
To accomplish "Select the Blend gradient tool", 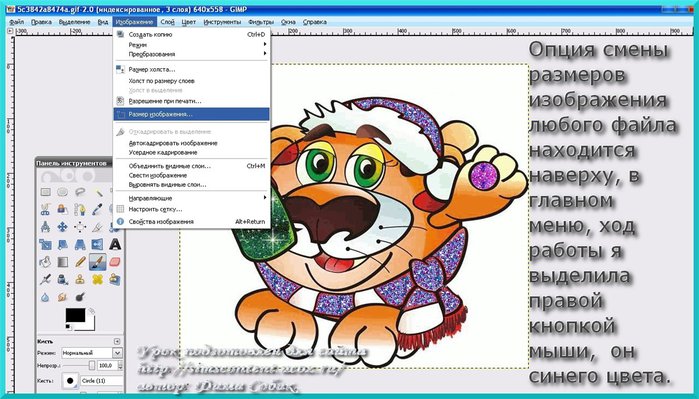I will pyautogui.click(x=62, y=262).
